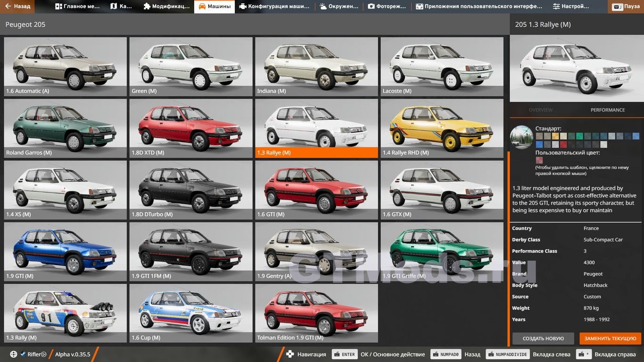Choose the 1.8D XTD (M) red car
Image resolution: width=644 pixels, height=362 pixels.
[191, 128]
